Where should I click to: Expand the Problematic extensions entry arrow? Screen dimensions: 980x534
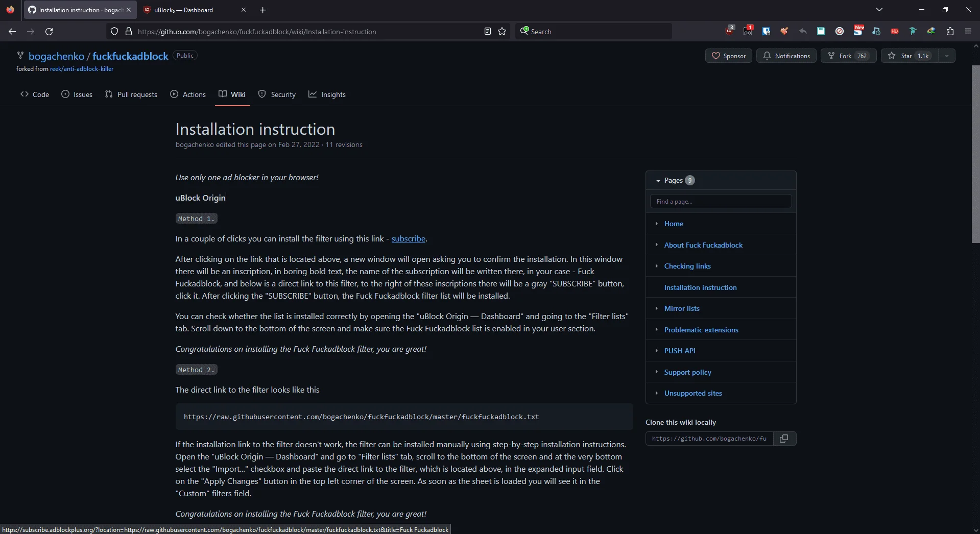click(656, 329)
